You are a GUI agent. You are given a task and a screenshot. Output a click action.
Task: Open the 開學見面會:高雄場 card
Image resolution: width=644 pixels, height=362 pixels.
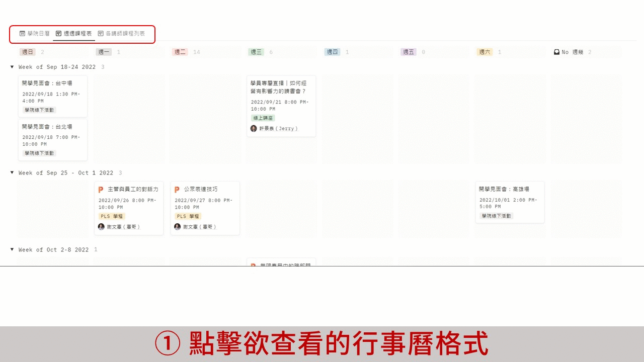click(x=510, y=202)
